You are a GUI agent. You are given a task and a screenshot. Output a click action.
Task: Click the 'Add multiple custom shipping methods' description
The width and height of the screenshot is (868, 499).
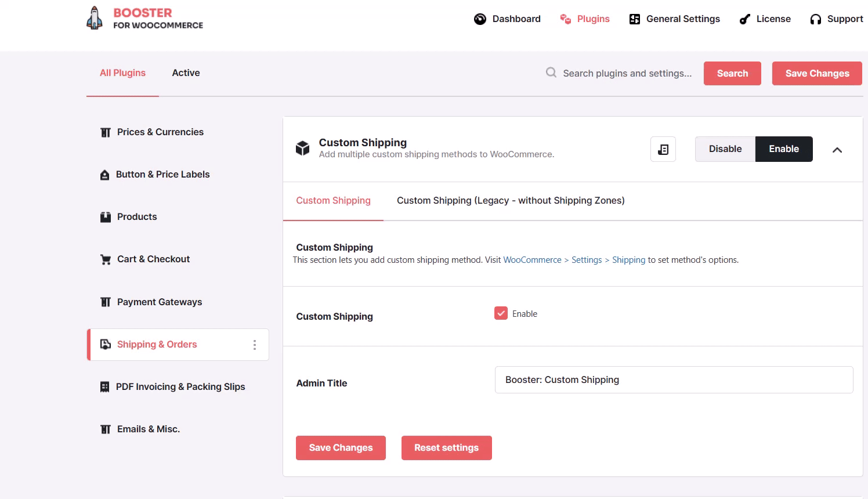tap(436, 155)
